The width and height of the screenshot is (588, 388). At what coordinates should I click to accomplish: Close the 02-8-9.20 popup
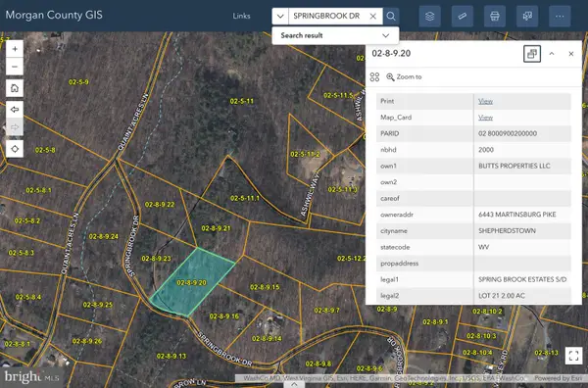click(570, 54)
